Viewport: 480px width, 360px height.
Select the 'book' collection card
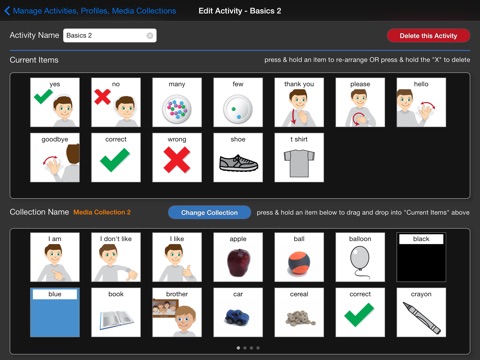tap(116, 312)
